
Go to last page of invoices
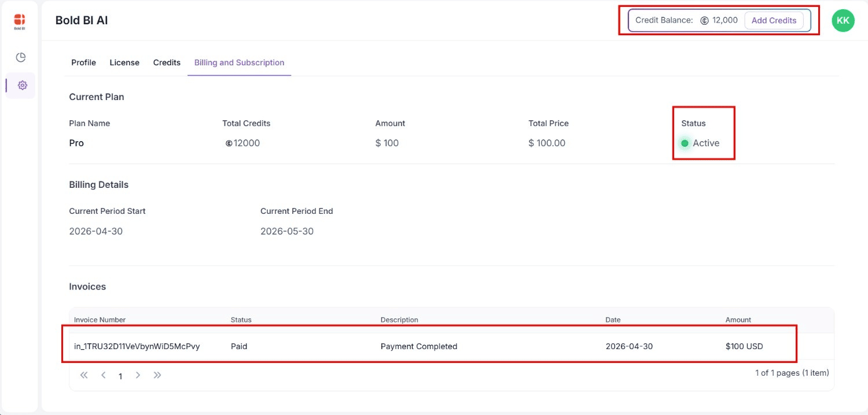tap(157, 375)
